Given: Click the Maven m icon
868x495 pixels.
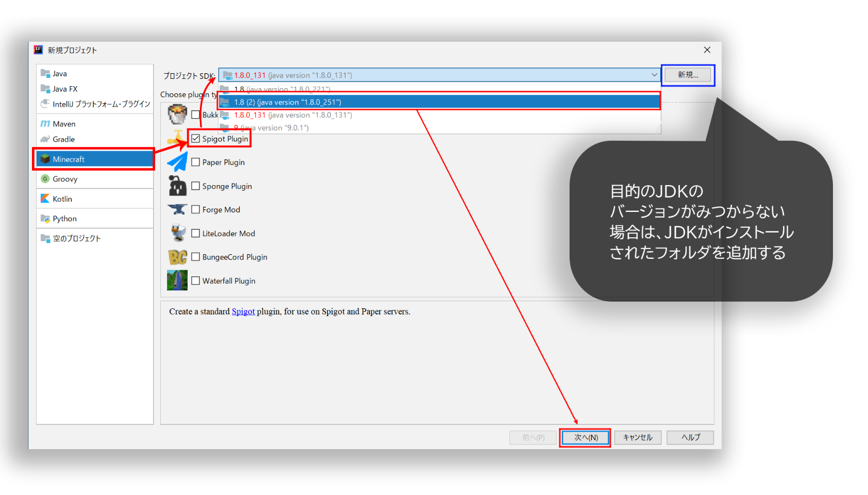Looking at the screenshot, I should (45, 124).
